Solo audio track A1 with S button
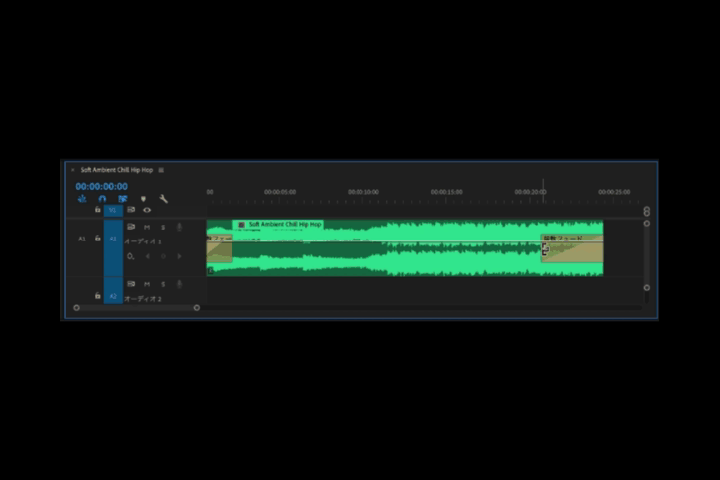Image resolution: width=720 pixels, height=480 pixels. coord(163,227)
